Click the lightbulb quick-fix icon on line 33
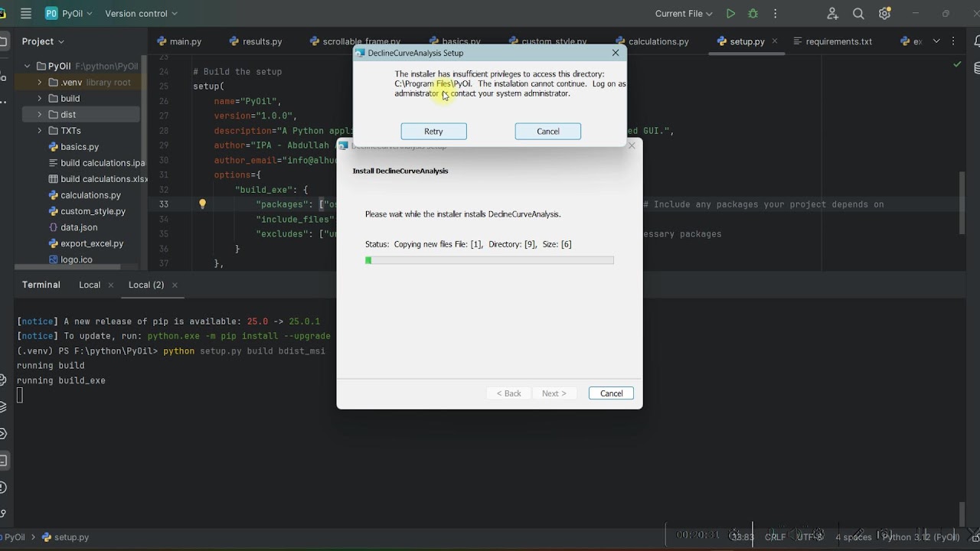The width and height of the screenshot is (980, 551). [202, 204]
